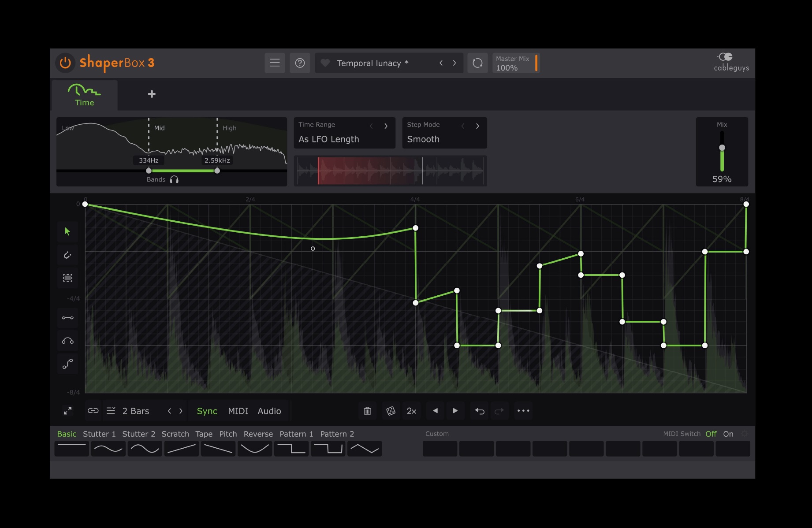
Task: Open the 2 Bars length dropdown
Action: coord(136,411)
